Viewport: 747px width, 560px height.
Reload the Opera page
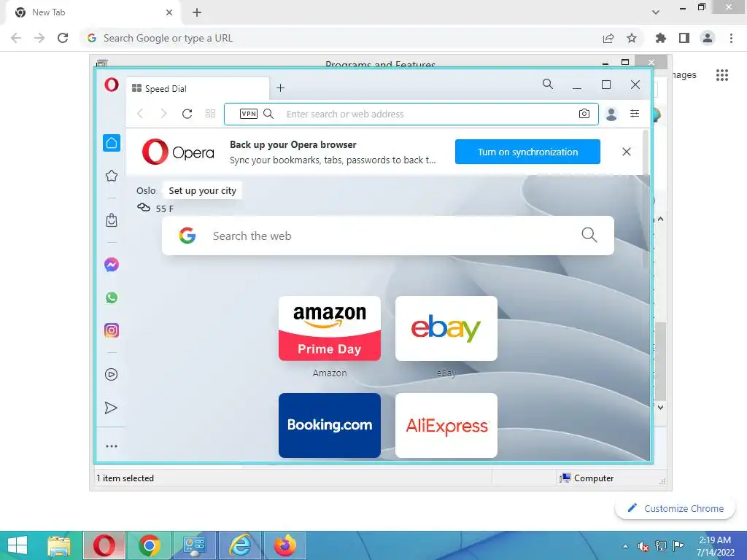tap(187, 113)
